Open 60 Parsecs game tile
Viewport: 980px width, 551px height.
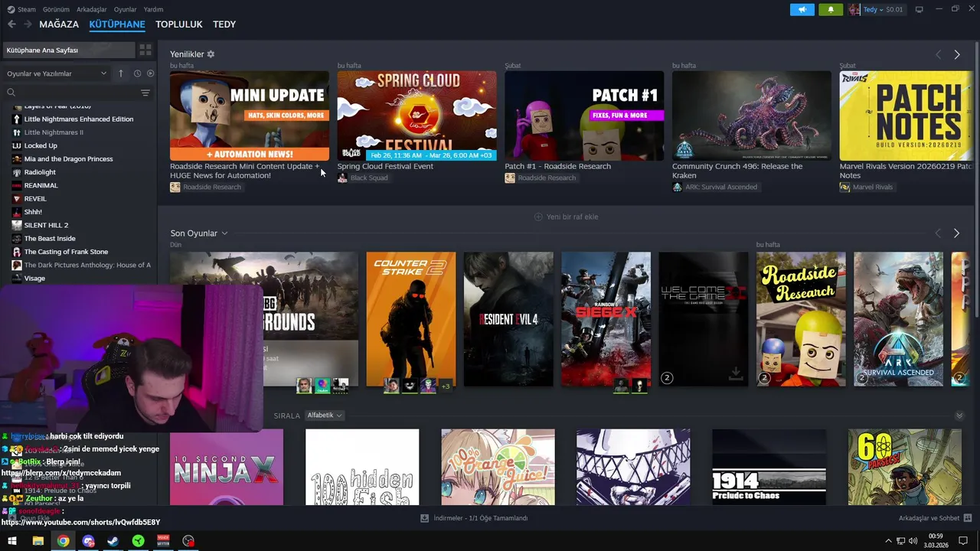pyautogui.click(x=904, y=467)
